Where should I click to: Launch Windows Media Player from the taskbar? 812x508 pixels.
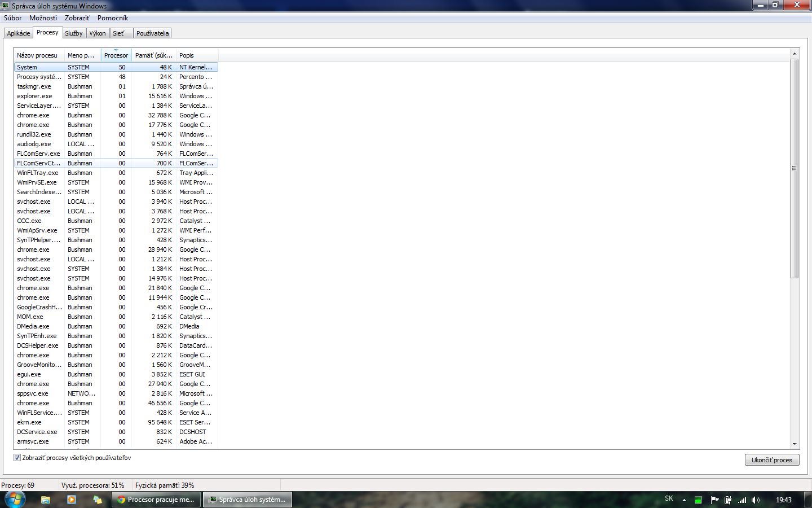tap(72, 500)
